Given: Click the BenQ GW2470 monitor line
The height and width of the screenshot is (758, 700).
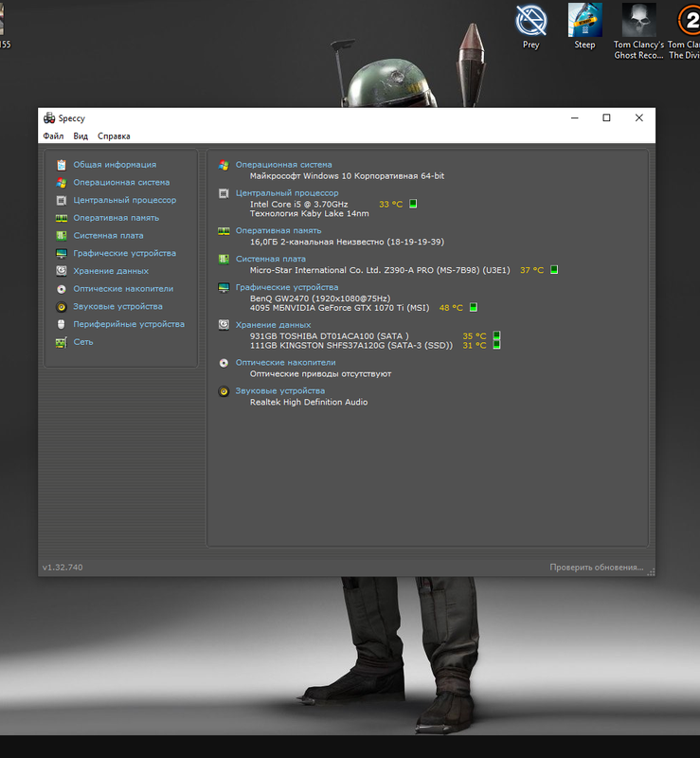Looking at the screenshot, I should click(320, 298).
